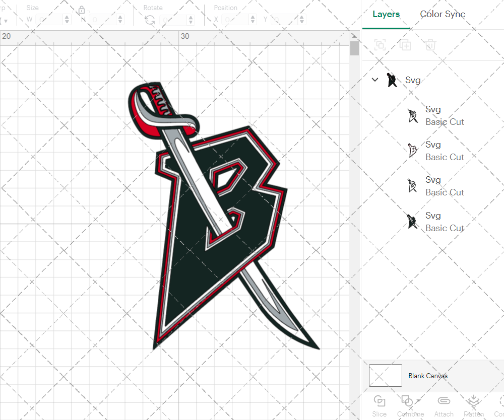
Task: Click the Position X input field
Action: (x=235, y=20)
